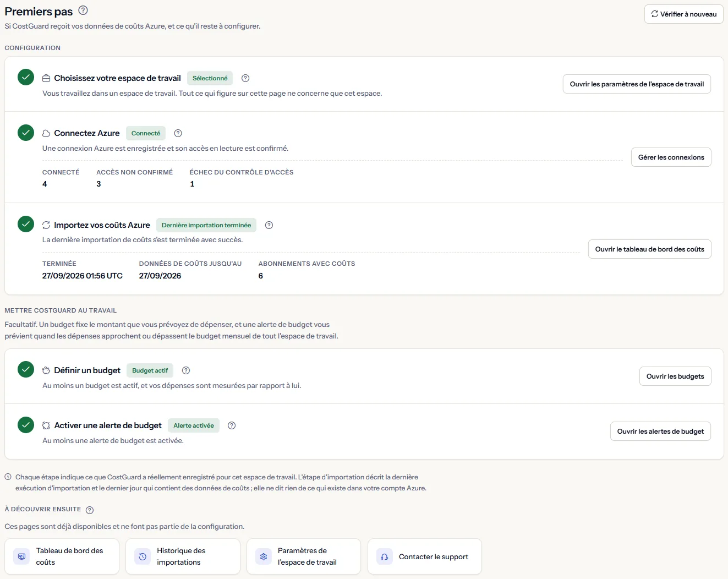Click help icon next to Budget actif
This screenshot has height=579, width=728.
coord(186,370)
